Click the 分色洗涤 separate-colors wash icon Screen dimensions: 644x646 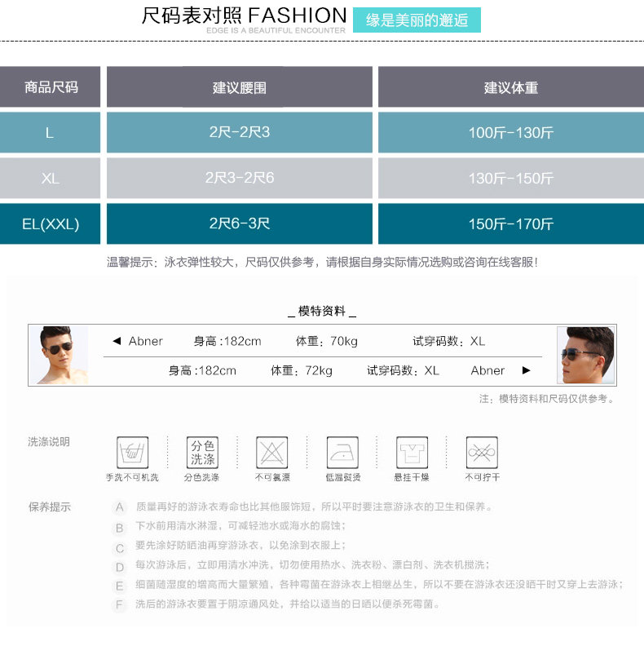coord(202,453)
